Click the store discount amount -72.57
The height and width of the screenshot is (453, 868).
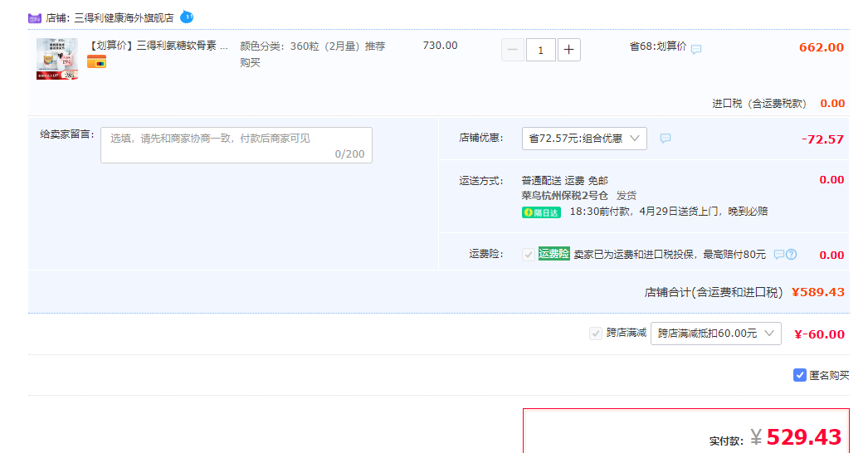822,139
